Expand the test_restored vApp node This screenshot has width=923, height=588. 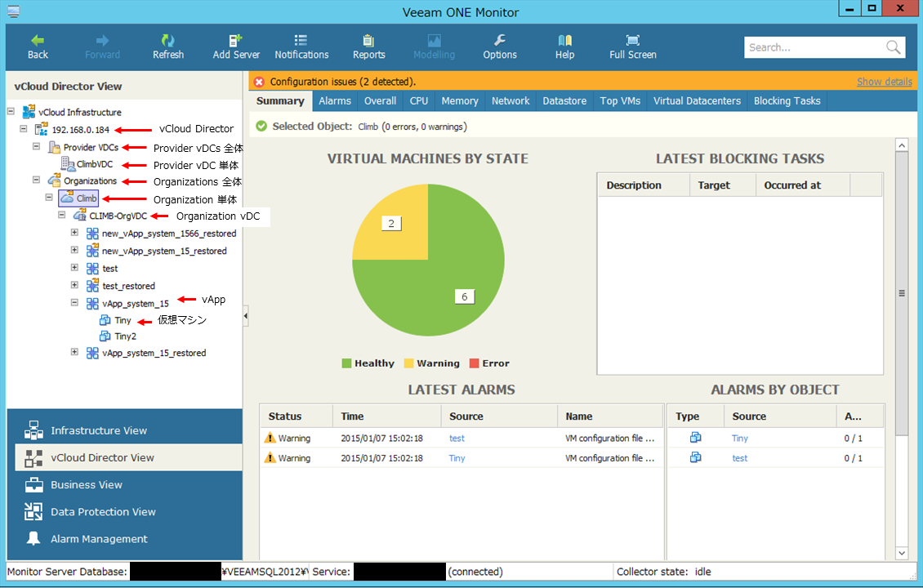click(x=75, y=285)
